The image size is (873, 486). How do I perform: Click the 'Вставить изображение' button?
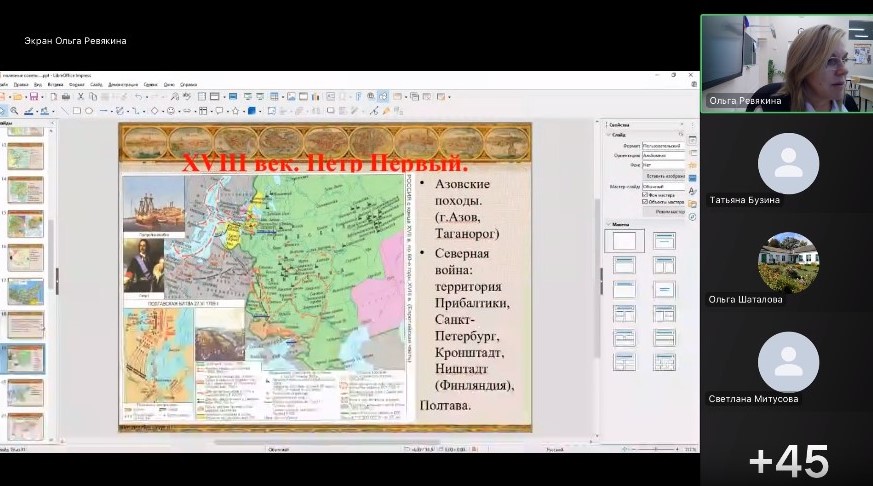click(x=664, y=176)
